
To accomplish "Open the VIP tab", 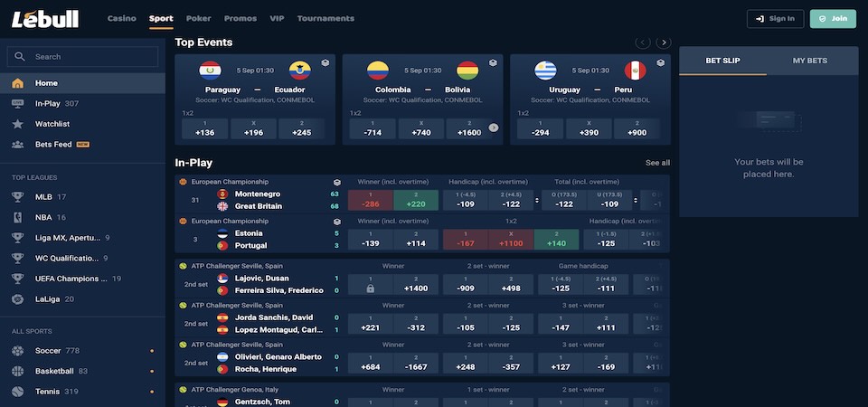I will [277, 18].
